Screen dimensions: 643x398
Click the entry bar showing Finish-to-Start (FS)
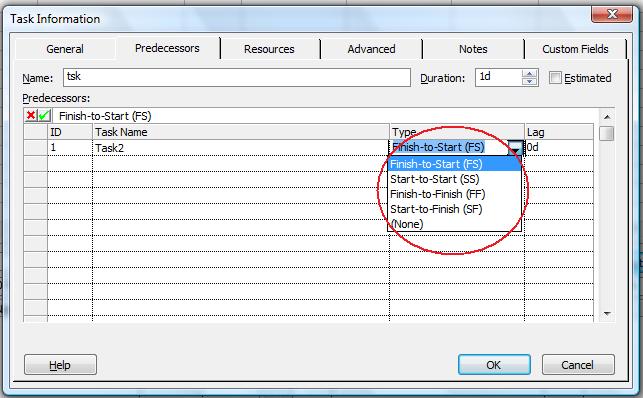[325, 116]
